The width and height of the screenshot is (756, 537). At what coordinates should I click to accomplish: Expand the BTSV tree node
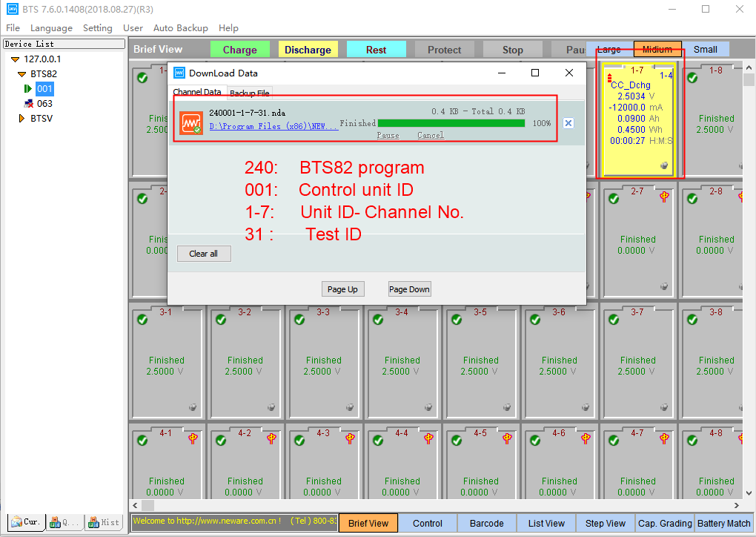pyautogui.click(x=21, y=118)
